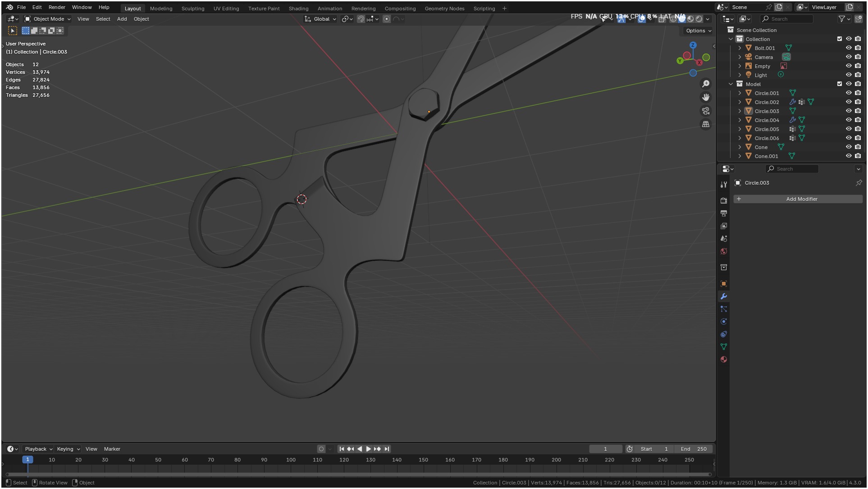Click timeline frame marker at 100

point(291,460)
